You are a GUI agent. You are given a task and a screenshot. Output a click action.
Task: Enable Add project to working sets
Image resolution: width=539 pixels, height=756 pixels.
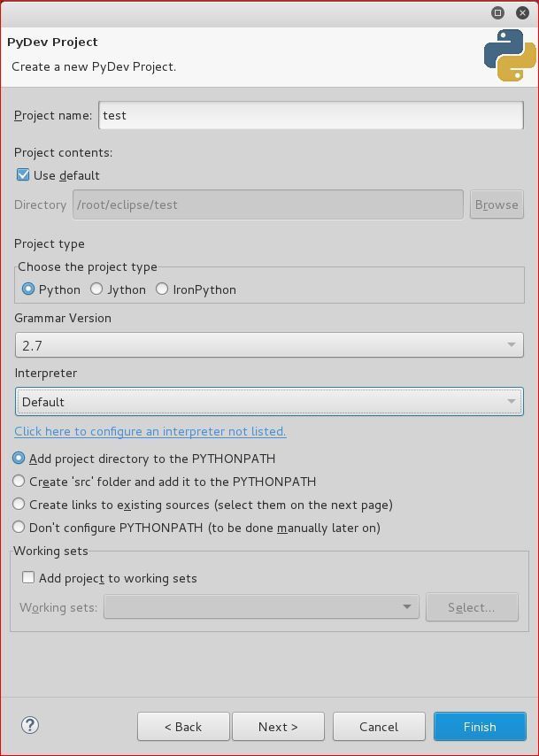click(28, 577)
